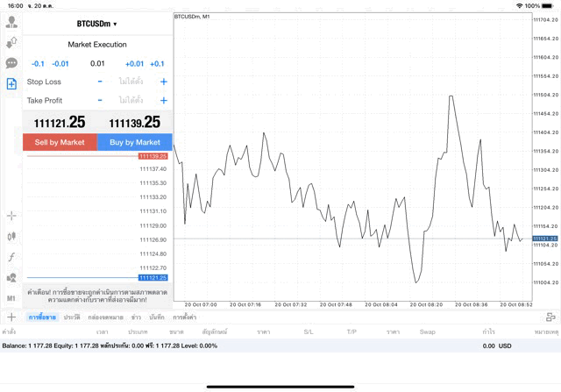
Task: Tap the new order document icon
Action: (11, 84)
